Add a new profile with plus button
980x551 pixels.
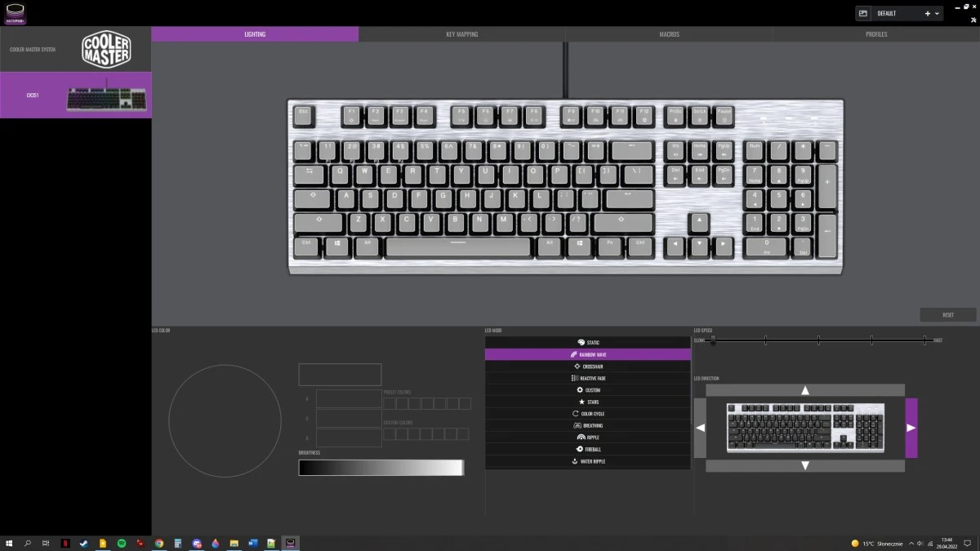pos(927,14)
